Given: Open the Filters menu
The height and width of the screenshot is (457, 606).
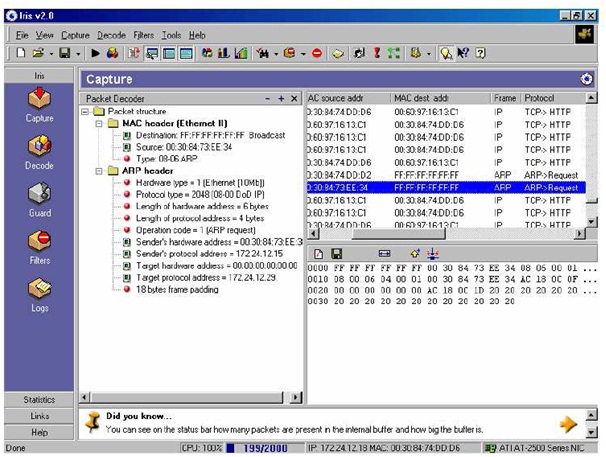Looking at the screenshot, I should tap(143, 35).
